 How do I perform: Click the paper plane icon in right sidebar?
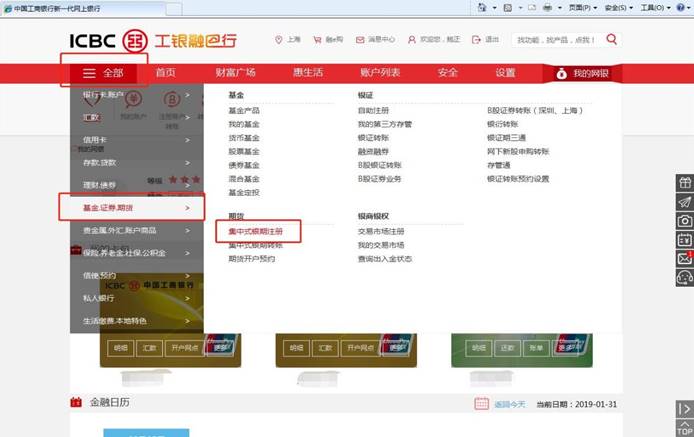click(x=685, y=202)
